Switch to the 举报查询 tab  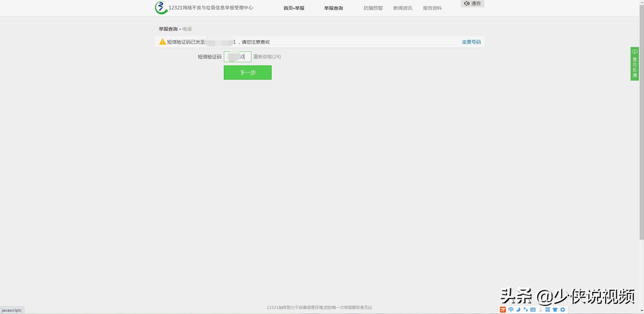pos(333,8)
